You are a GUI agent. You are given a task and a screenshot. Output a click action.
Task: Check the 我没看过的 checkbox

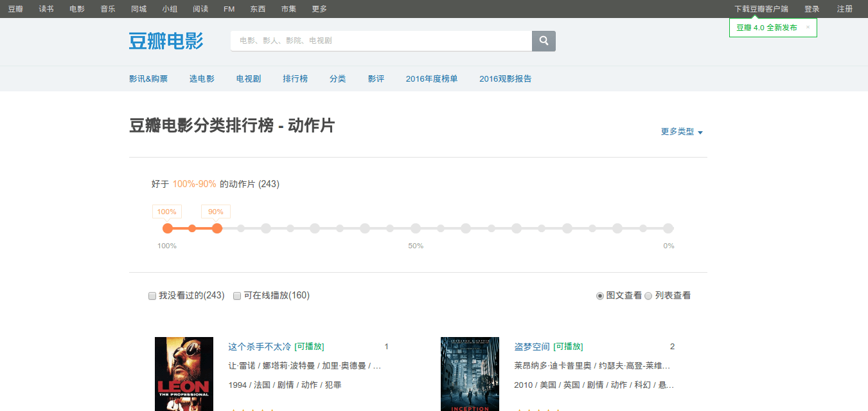(x=152, y=296)
